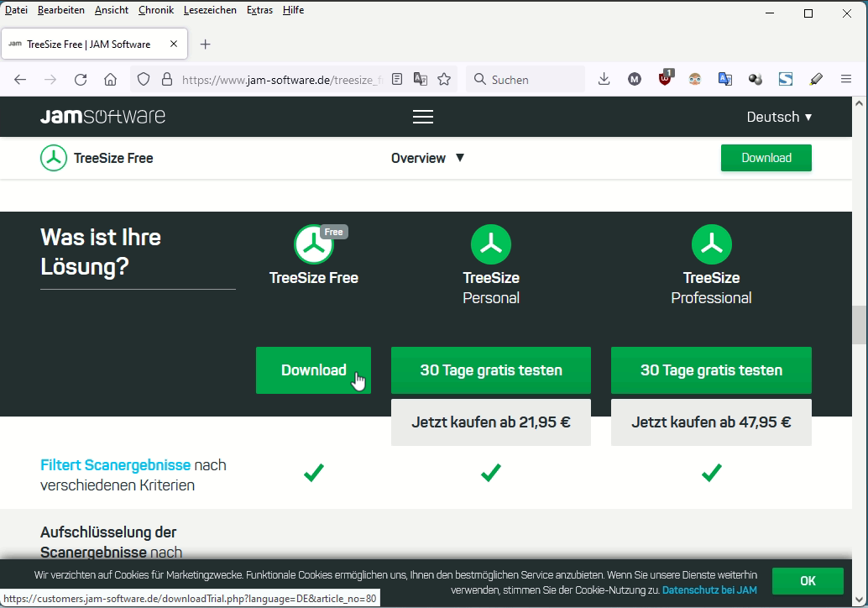Reload the current page
Screen dimensions: 868x608
click(81, 79)
